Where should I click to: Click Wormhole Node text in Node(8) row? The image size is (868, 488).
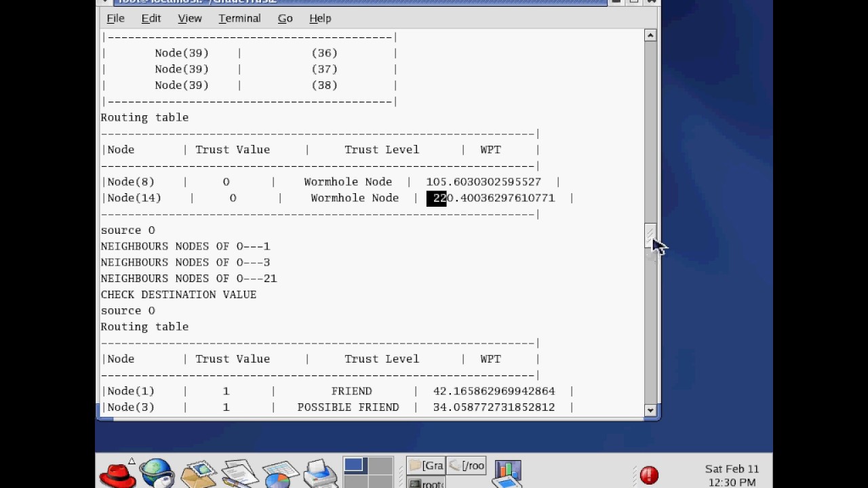pyautogui.click(x=348, y=182)
